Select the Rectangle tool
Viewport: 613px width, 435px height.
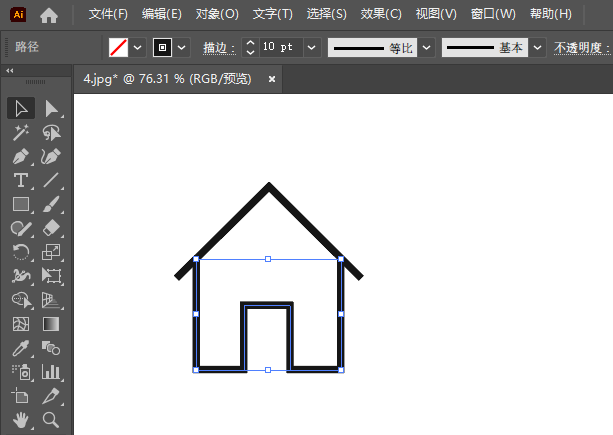click(x=21, y=204)
